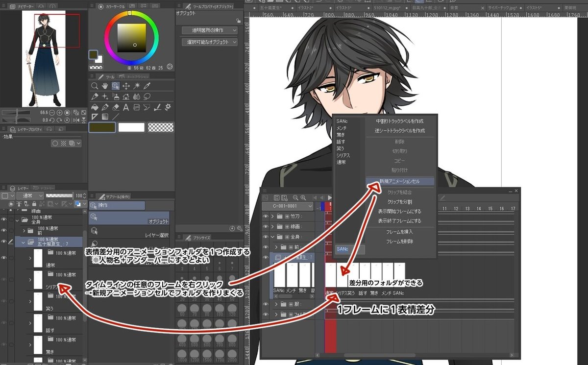Select the Move layer tool
Screen dimensions: 588x365
point(126,86)
